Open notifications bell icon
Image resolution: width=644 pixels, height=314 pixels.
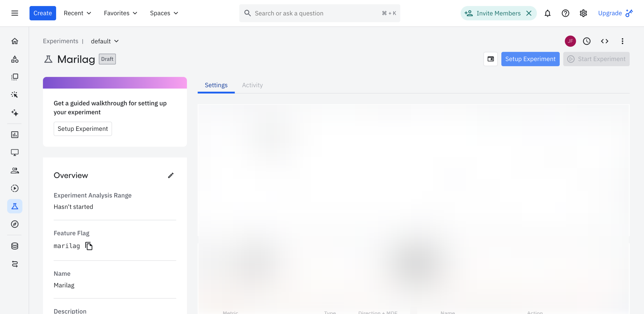tap(547, 13)
